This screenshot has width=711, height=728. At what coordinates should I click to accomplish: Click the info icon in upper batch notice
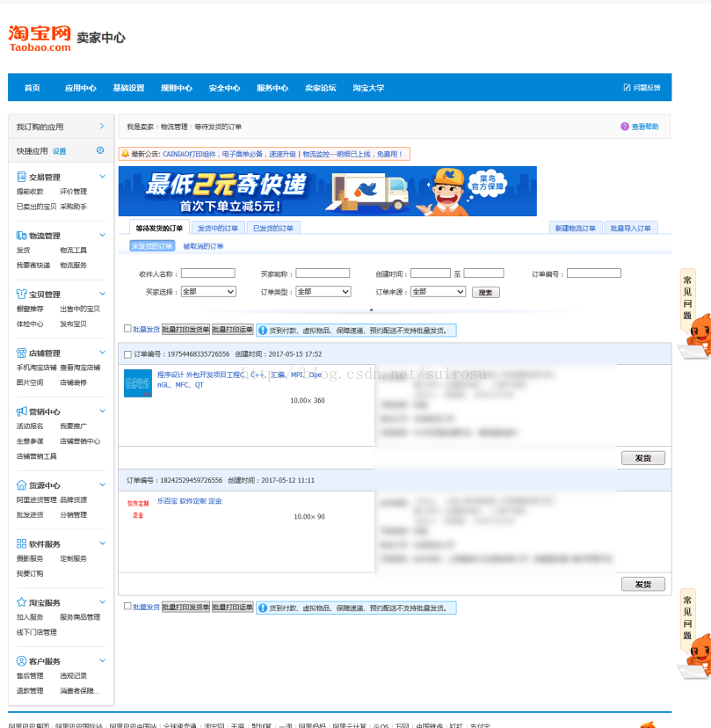pyautogui.click(x=263, y=331)
